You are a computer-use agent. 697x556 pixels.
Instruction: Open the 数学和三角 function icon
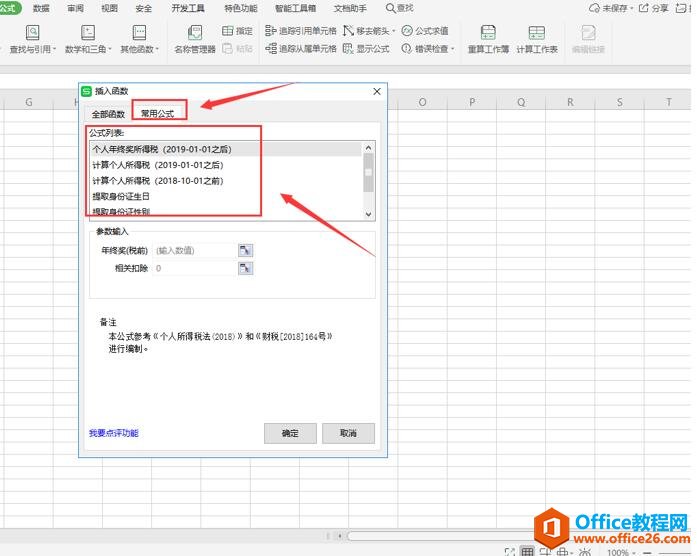click(x=88, y=33)
